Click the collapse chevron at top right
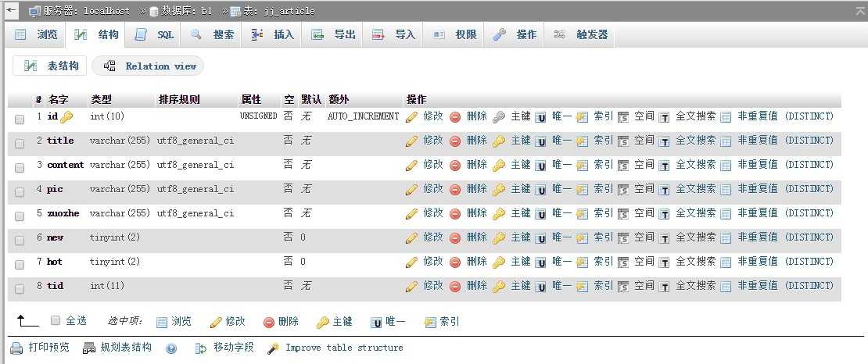This screenshot has height=364, width=868. 859,11
